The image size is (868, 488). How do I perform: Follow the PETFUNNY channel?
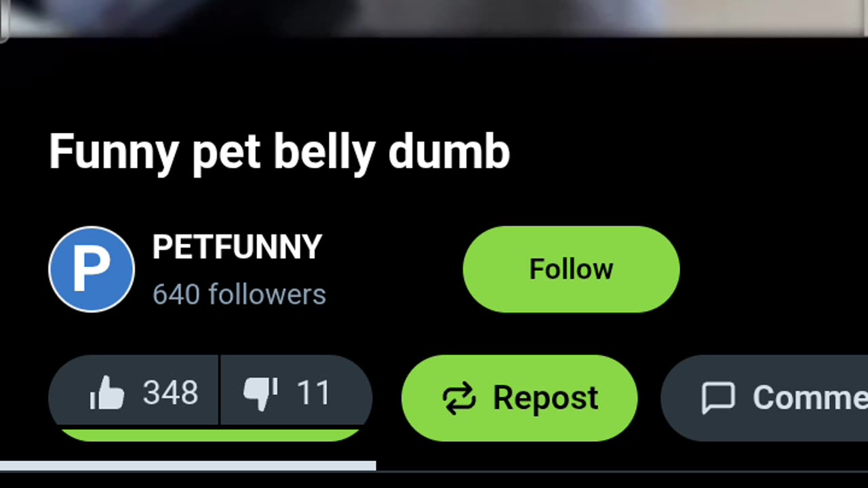click(x=571, y=269)
